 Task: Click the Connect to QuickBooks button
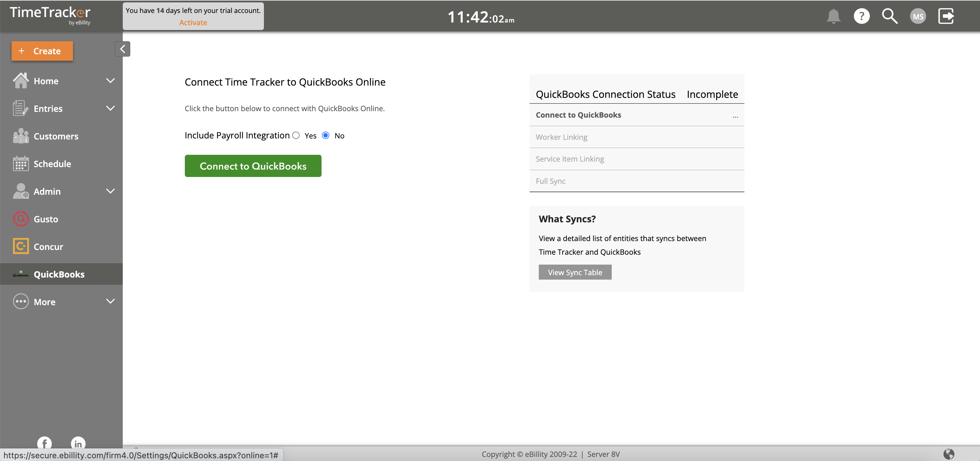[252, 165]
